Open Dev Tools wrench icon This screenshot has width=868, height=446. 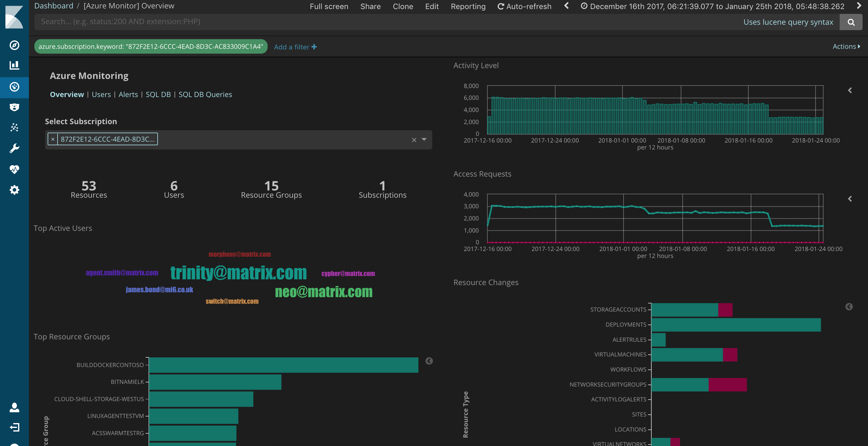pos(14,148)
